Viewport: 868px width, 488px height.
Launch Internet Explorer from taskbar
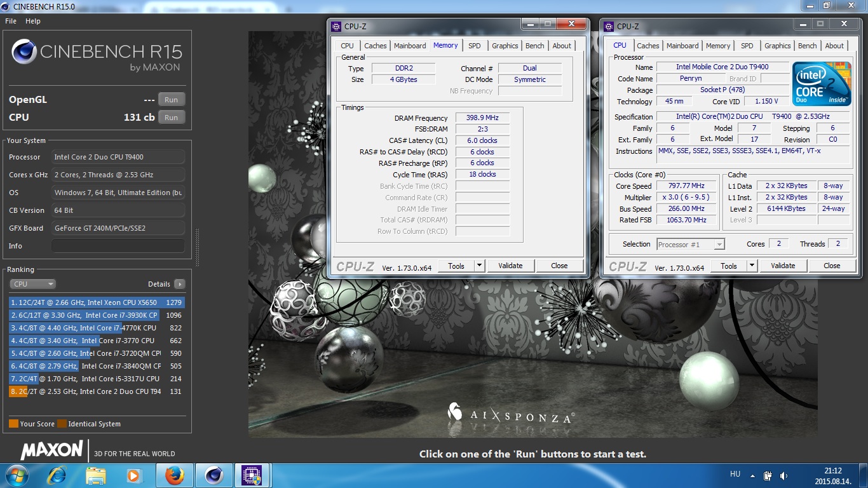click(x=57, y=475)
